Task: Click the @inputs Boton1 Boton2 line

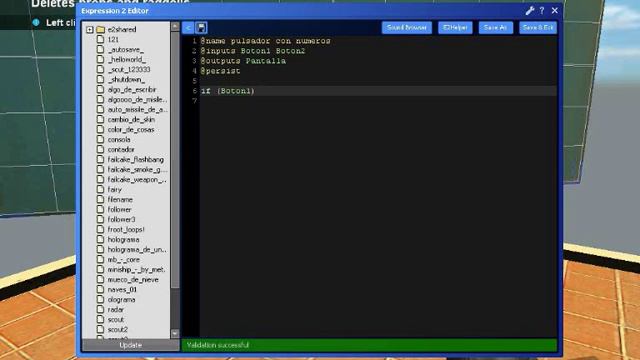Action: [253, 51]
